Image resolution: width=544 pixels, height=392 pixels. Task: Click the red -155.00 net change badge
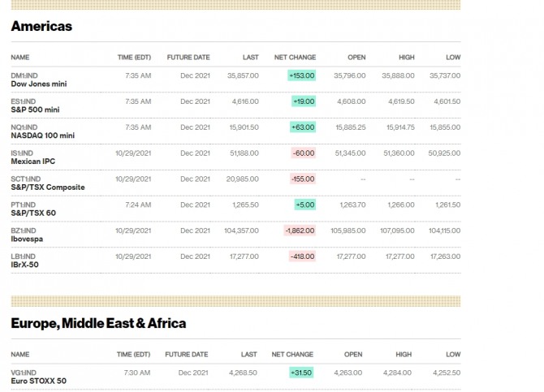pyautogui.click(x=303, y=179)
